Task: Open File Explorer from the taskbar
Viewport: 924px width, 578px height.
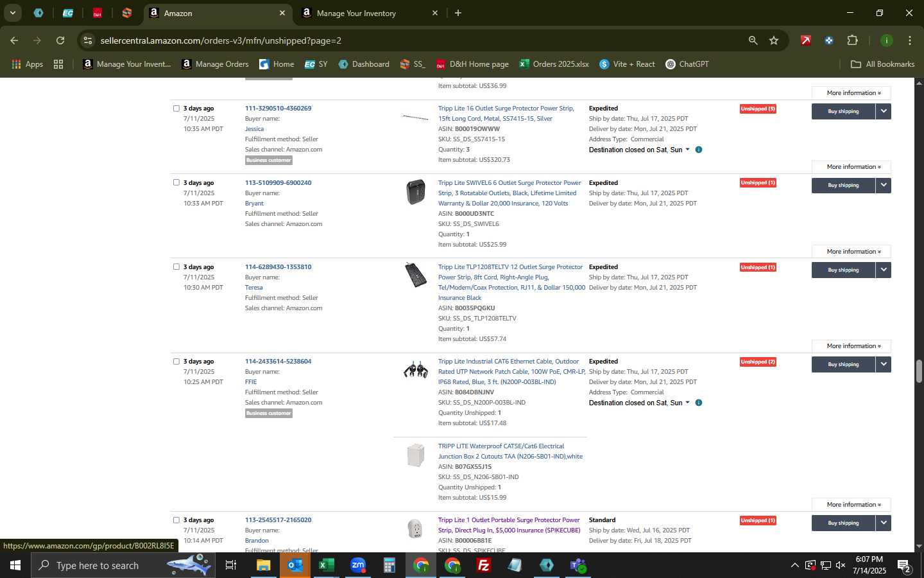Action: (263, 565)
